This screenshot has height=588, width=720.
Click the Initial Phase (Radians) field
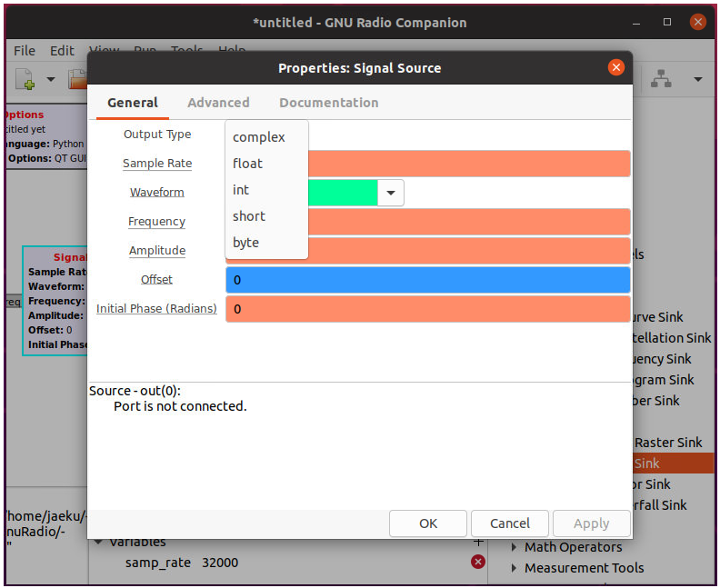click(428, 309)
